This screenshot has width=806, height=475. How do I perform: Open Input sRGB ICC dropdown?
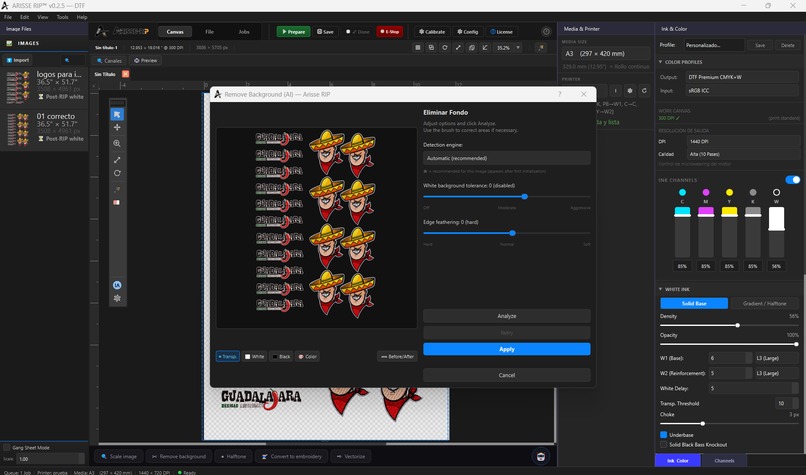tap(742, 90)
